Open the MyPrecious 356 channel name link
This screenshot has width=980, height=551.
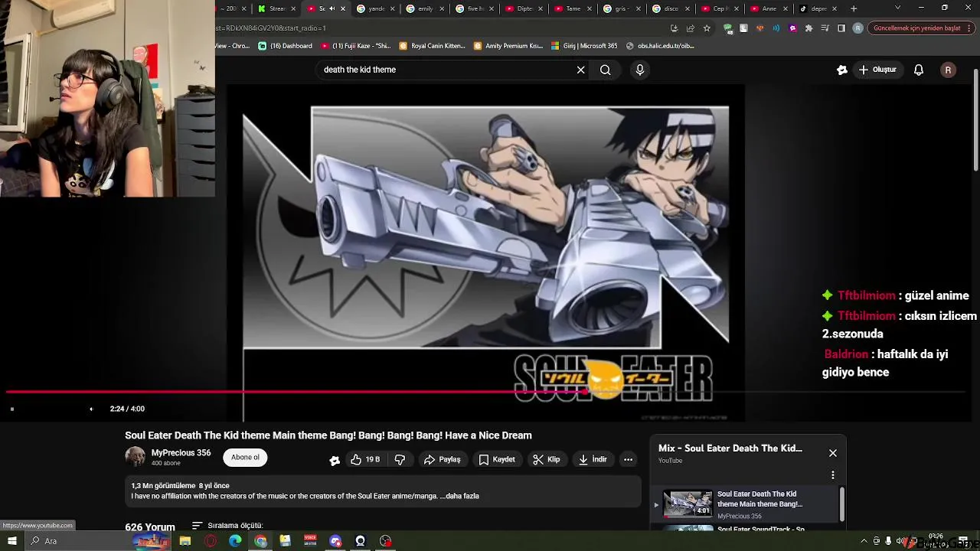tap(181, 453)
